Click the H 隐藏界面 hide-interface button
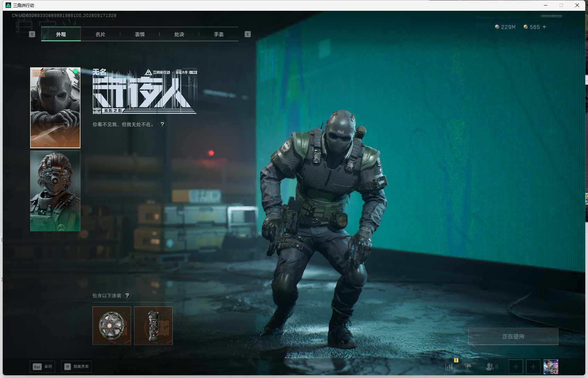588x378 pixels. click(77, 367)
